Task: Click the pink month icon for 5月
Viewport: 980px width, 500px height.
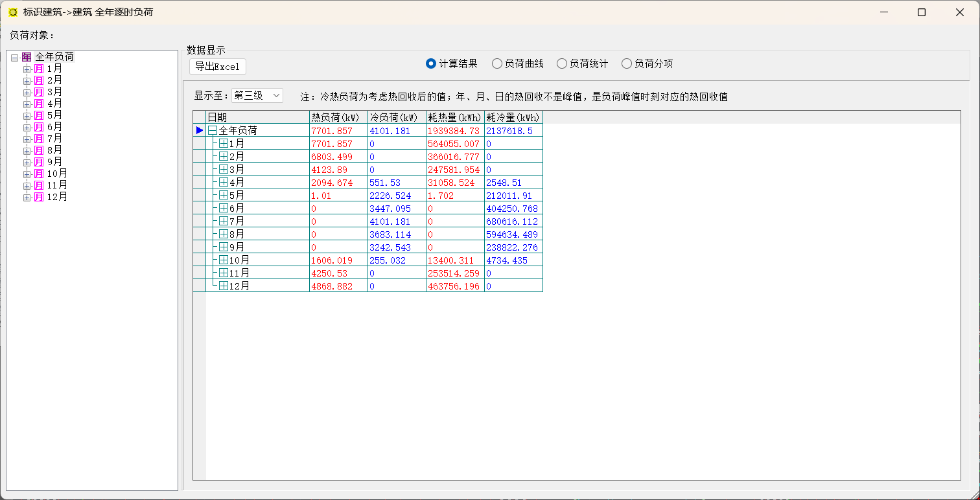Action: click(x=39, y=115)
